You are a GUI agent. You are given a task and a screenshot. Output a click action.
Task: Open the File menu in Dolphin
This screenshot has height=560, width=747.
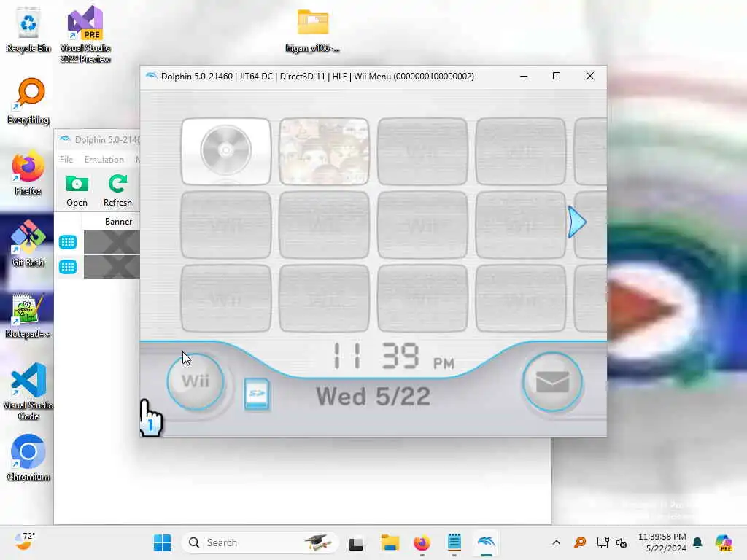click(66, 160)
